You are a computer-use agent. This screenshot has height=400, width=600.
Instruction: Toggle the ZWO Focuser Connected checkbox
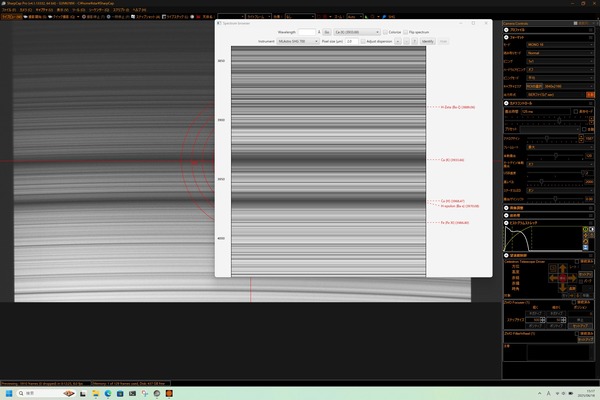574,302
